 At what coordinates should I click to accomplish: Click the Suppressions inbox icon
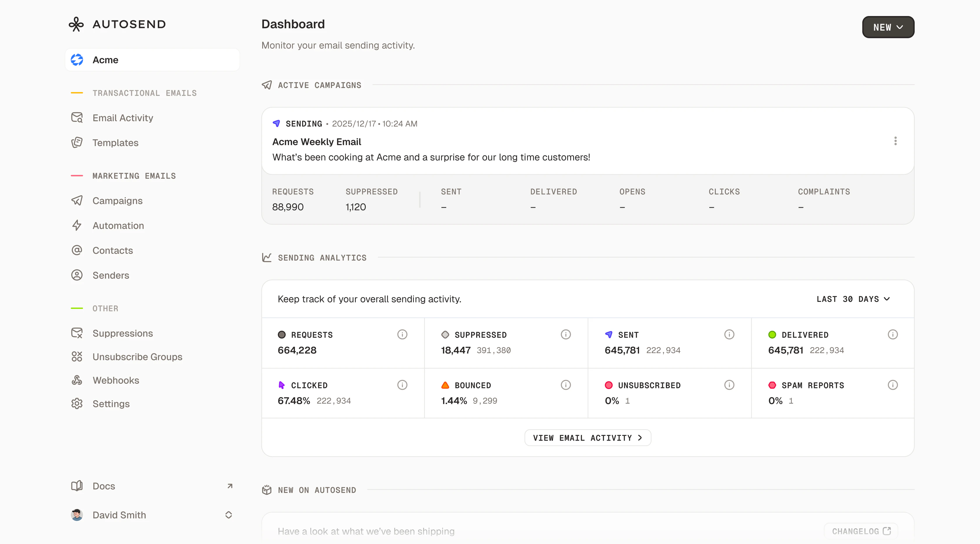point(77,333)
